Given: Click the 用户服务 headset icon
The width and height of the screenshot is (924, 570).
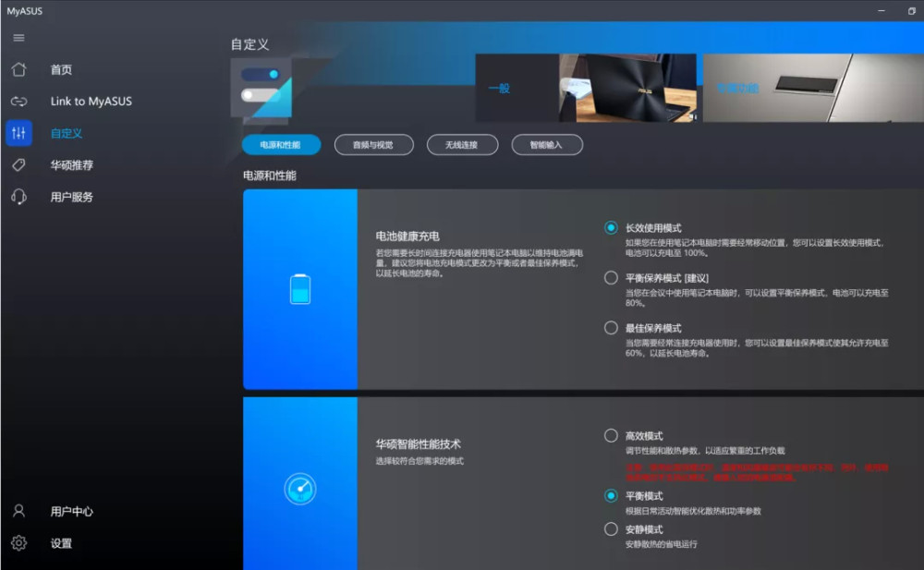Looking at the screenshot, I should click(18, 197).
